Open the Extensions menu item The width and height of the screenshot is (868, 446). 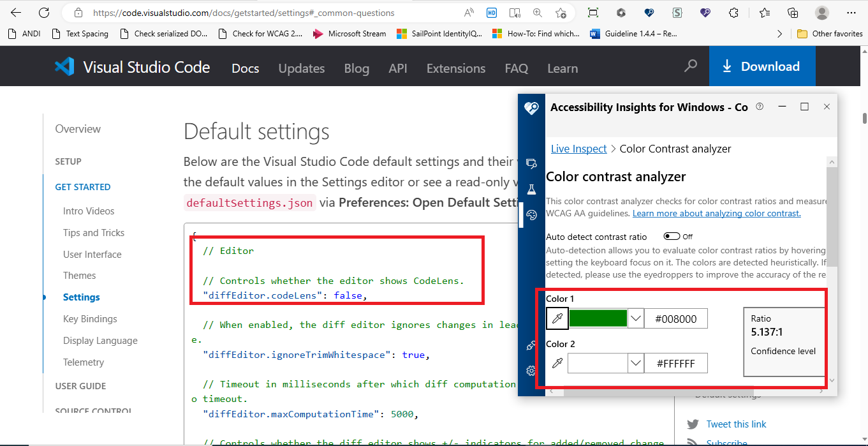(455, 68)
